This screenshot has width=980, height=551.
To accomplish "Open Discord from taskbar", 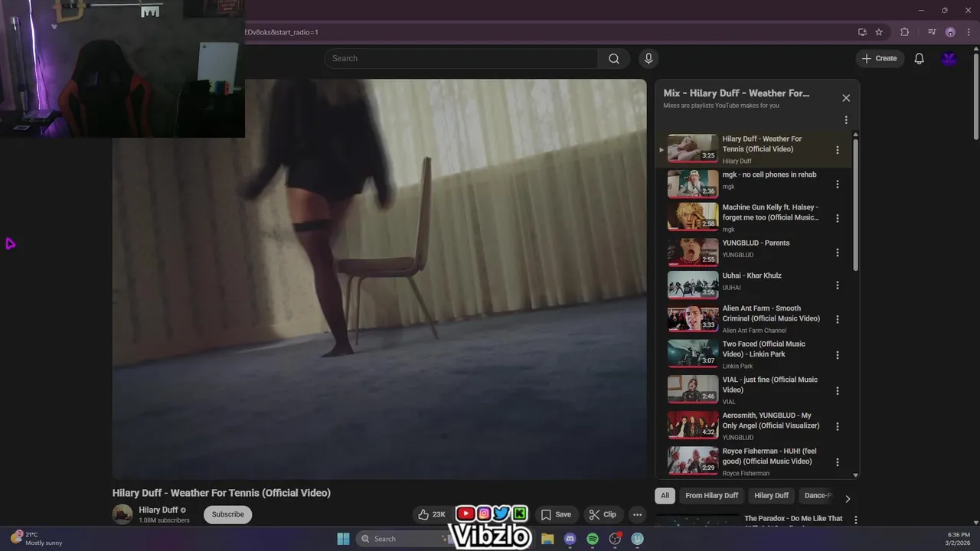I will 570,539.
